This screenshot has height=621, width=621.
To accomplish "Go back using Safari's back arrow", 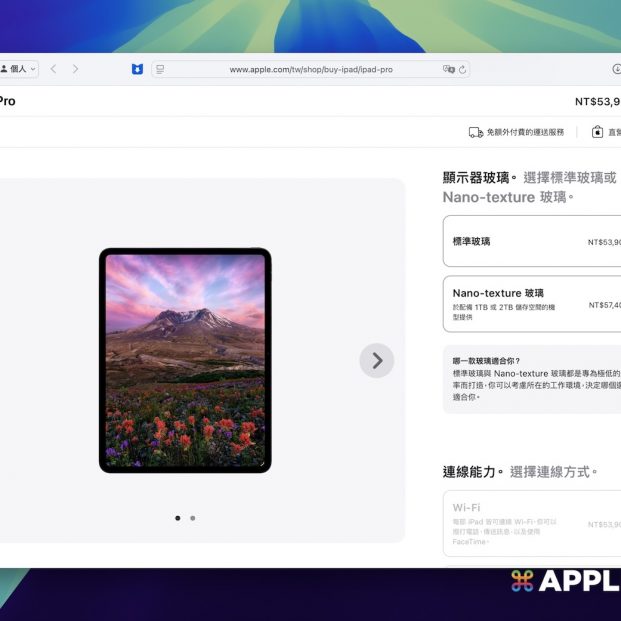I will coord(54,69).
